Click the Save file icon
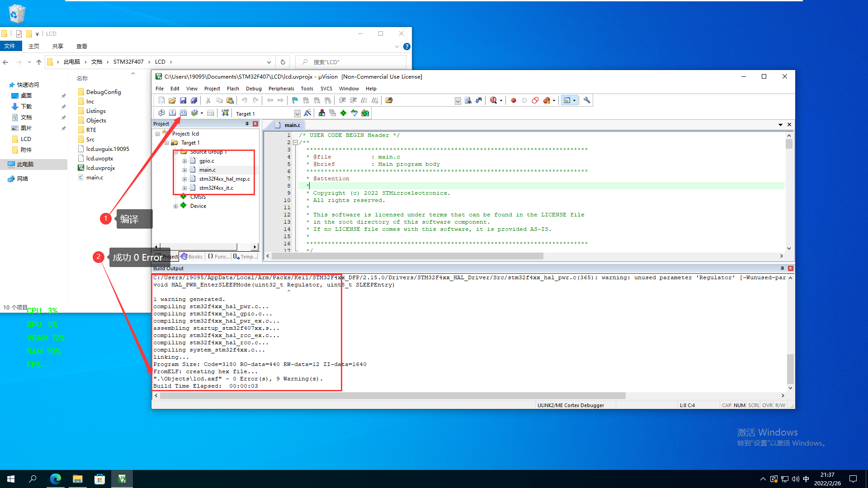The image size is (868, 488). (183, 100)
